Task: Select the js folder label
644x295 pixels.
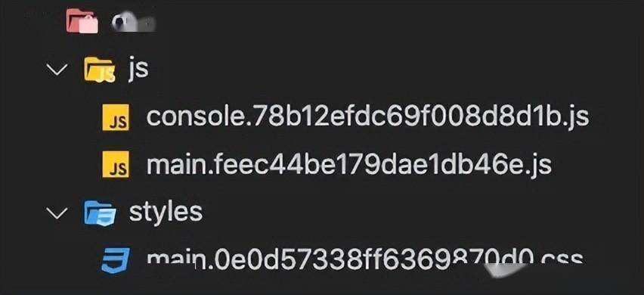Action: click(138, 69)
